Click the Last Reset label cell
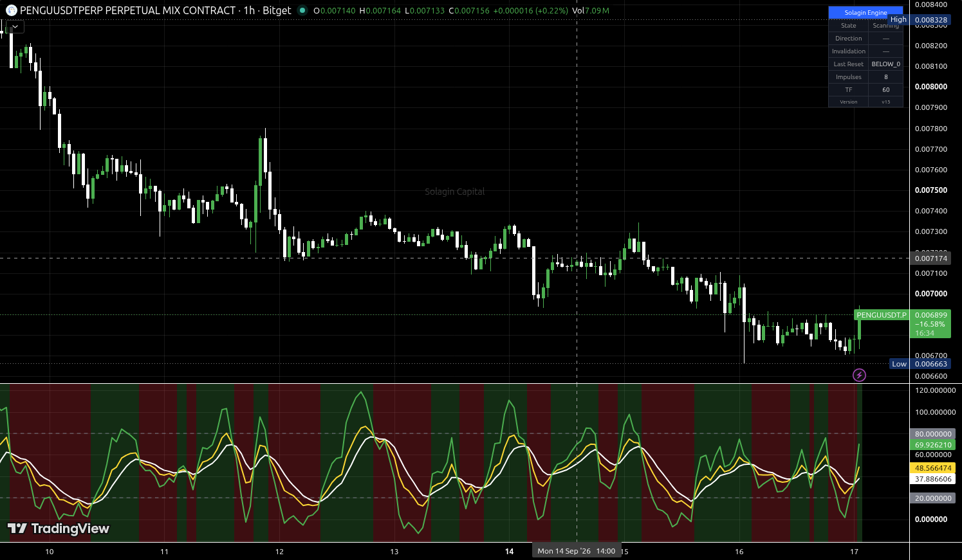 848,64
